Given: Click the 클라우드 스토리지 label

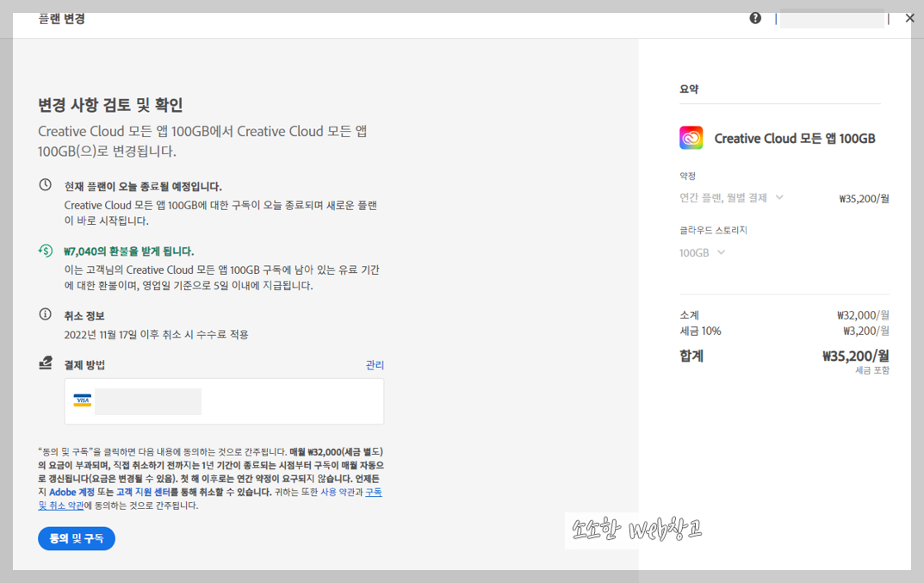Looking at the screenshot, I should pyautogui.click(x=713, y=230).
